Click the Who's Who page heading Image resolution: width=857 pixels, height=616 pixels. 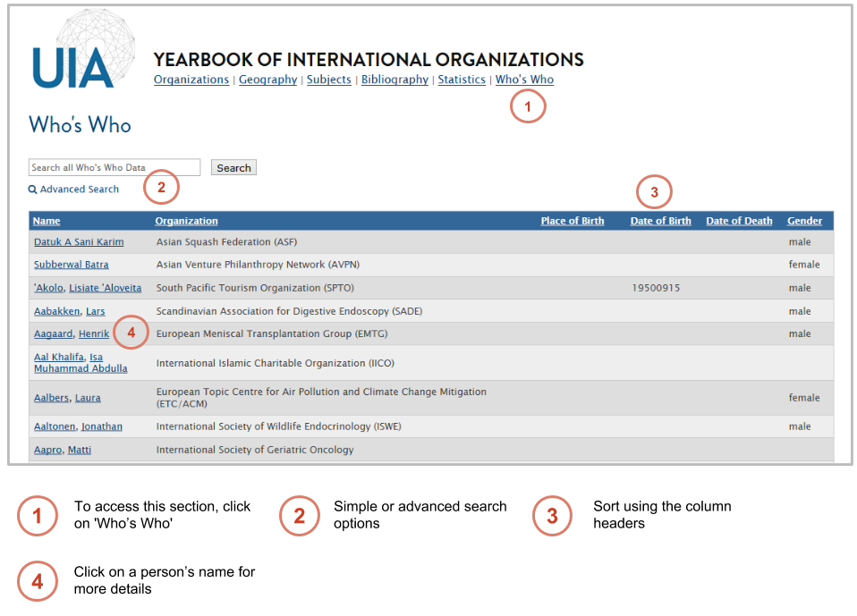pyautogui.click(x=80, y=125)
